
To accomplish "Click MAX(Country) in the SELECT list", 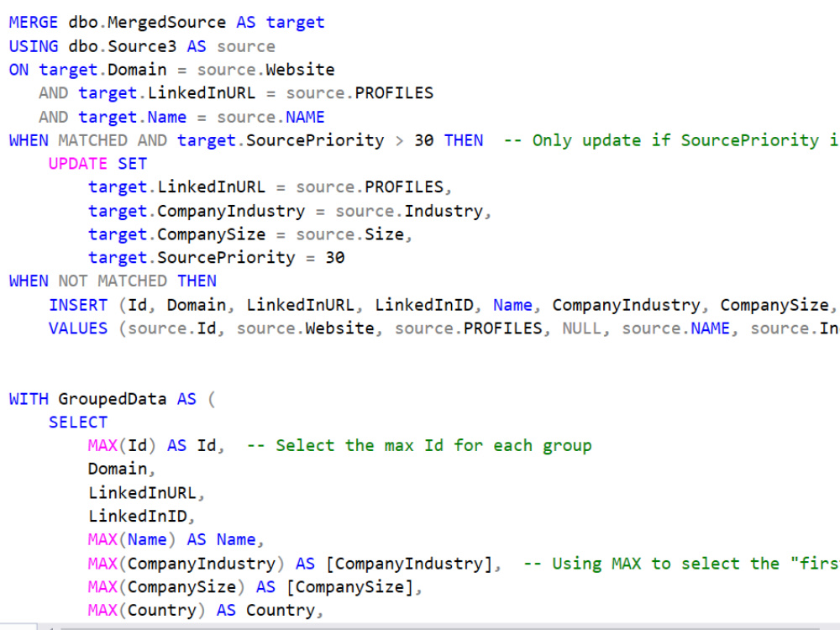I will [x=147, y=611].
